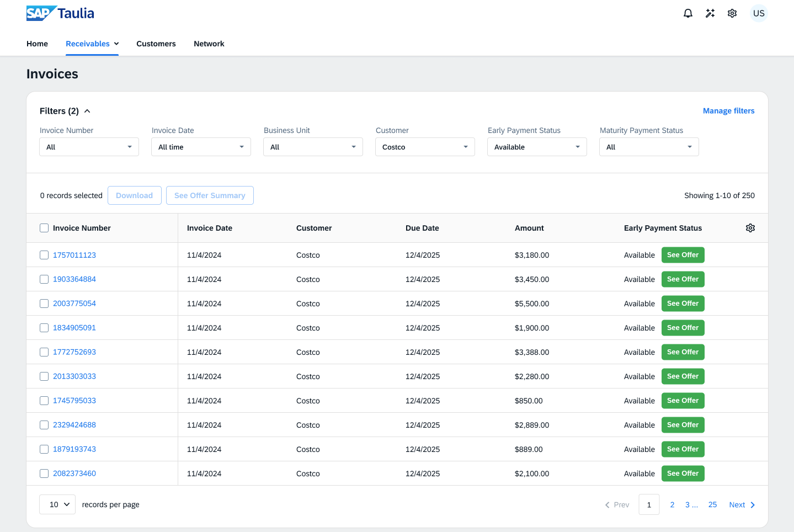
Task: Expand the Customer filter dropdown showing Costco
Action: [x=425, y=147]
